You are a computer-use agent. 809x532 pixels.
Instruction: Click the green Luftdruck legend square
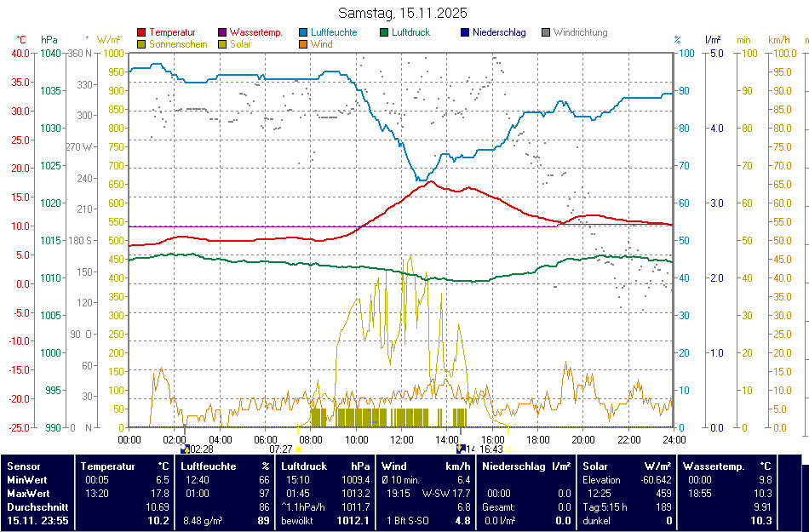(x=385, y=32)
